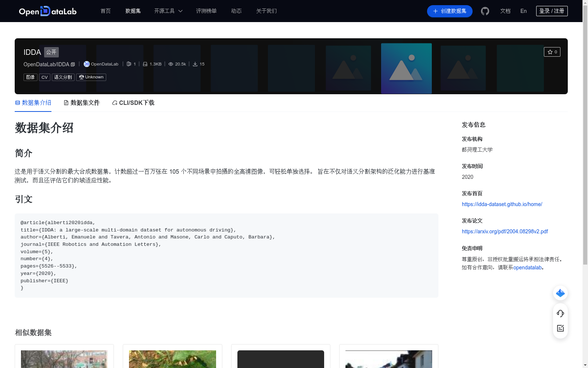Star the IDDA dataset
Screen dimensions: 588x368
click(552, 52)
